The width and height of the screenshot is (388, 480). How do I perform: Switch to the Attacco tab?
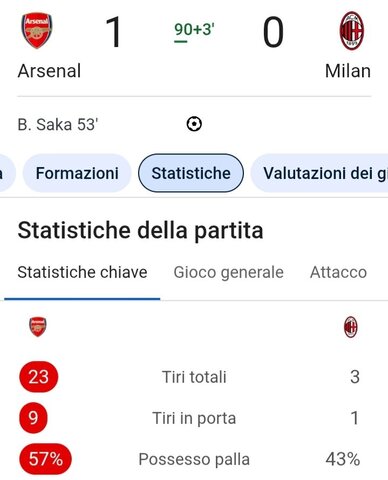[338, 272]
